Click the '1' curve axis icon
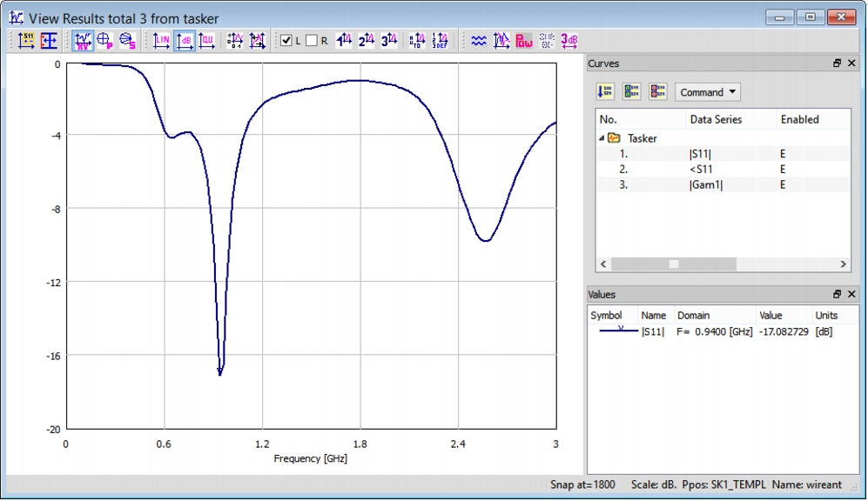The height and width of the screenshot is (501, 868). tap(344, 40)
